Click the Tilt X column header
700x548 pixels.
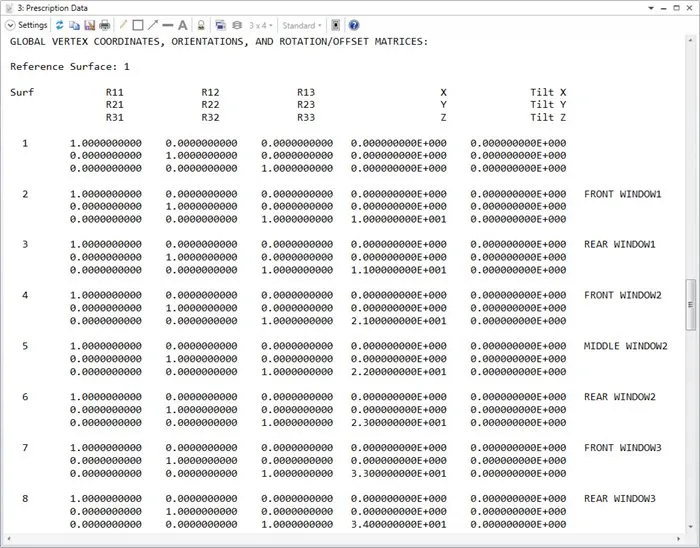pyautogui.click(x=548, y=92)
